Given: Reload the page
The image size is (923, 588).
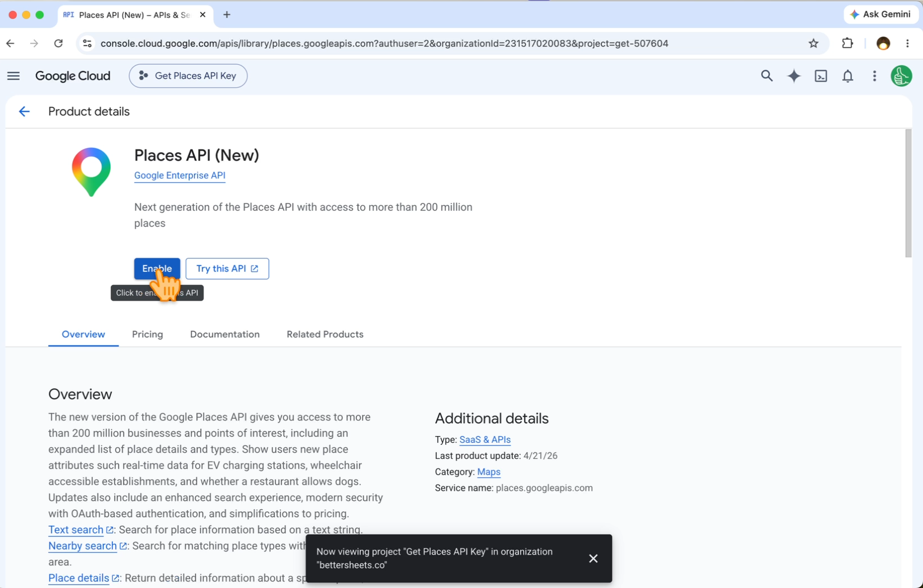Looking at the screenshot, I should tap(58, 44).
